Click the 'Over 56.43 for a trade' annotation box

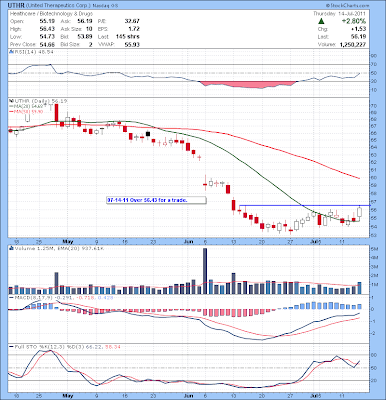(156, 200)
